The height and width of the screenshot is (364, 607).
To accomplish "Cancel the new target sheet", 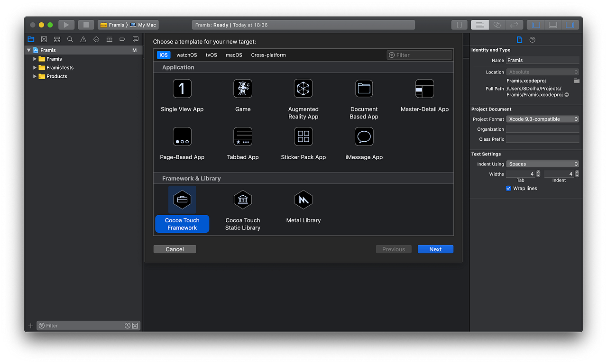I will click(x=175, y=249).
